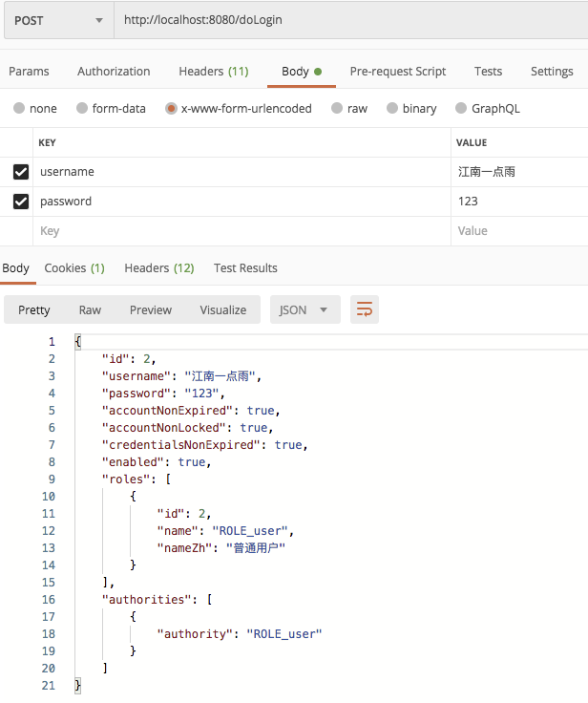The height and width of the screenshot is (703, 588).
Task: View the Test Results tab
Action: 245,268
